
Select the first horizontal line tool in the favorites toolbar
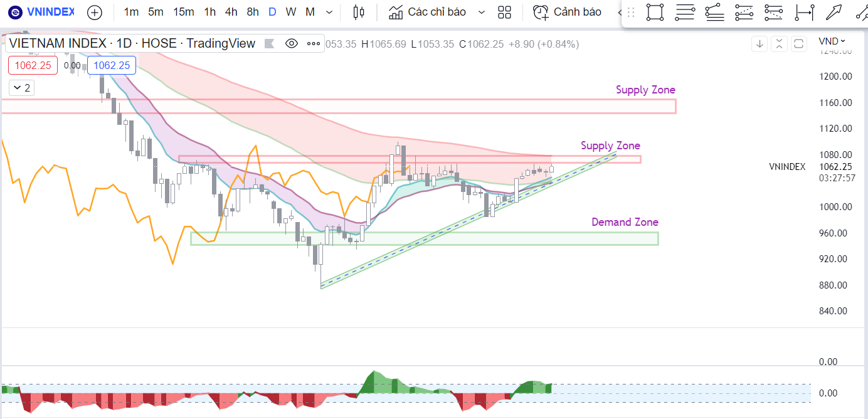point(685,12)
